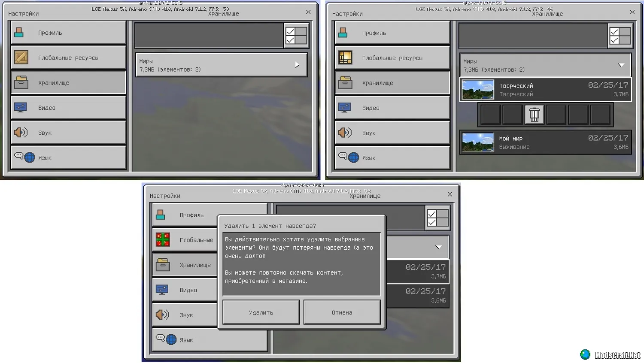
Task: Collapse the open Миры list chevron
Action: (x=621, y=65)
